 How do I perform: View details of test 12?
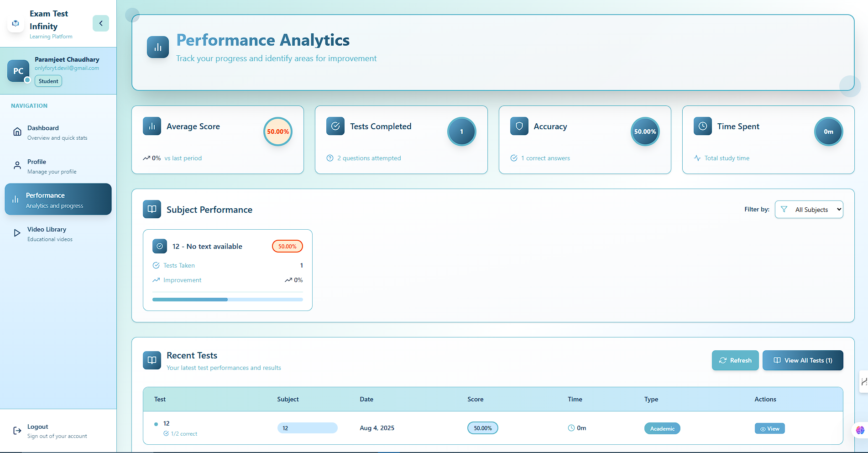(769, 428)
